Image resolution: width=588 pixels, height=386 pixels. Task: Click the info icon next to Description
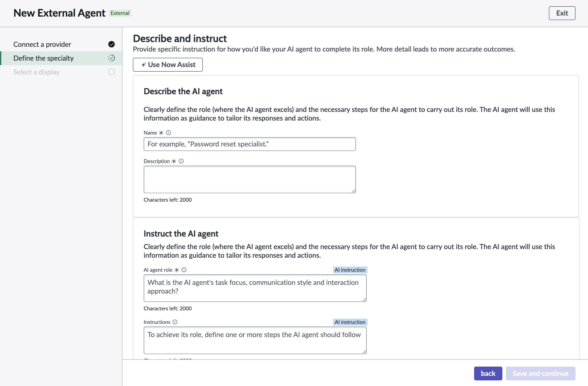[x=181, y=161]
